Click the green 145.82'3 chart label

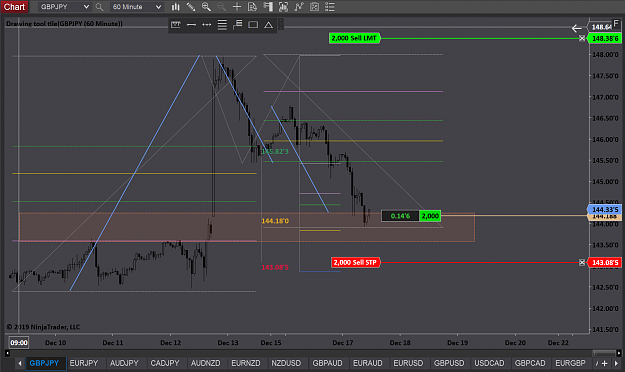(275, 152)
